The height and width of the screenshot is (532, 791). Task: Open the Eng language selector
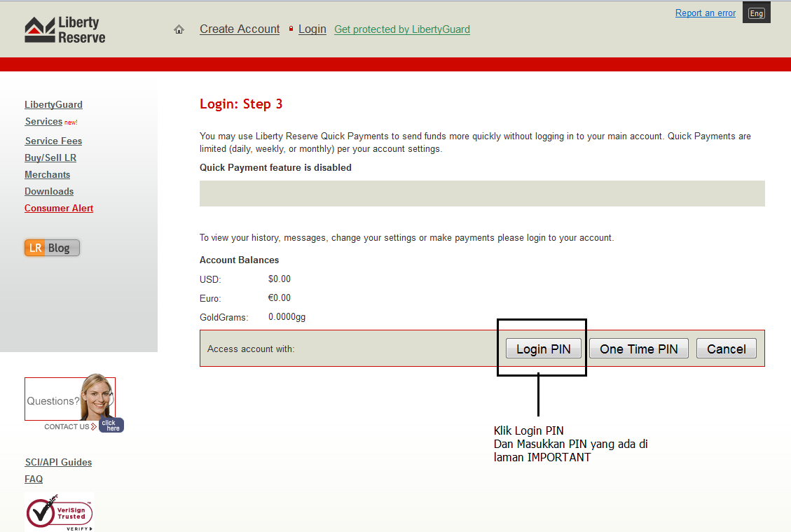[x=756, y=13]
